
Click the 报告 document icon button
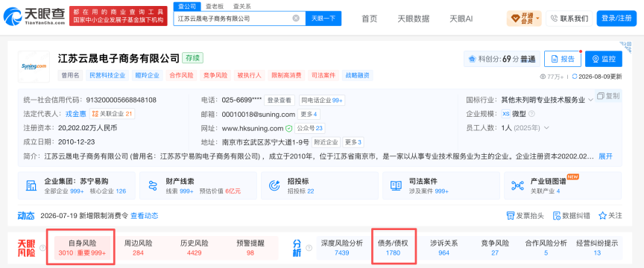point(562,59)
